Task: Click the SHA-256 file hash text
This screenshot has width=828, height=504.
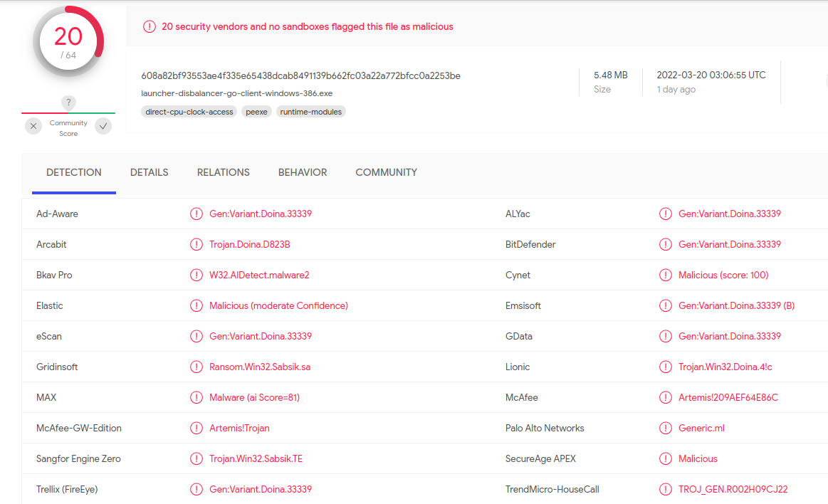Action: point(300,75)
